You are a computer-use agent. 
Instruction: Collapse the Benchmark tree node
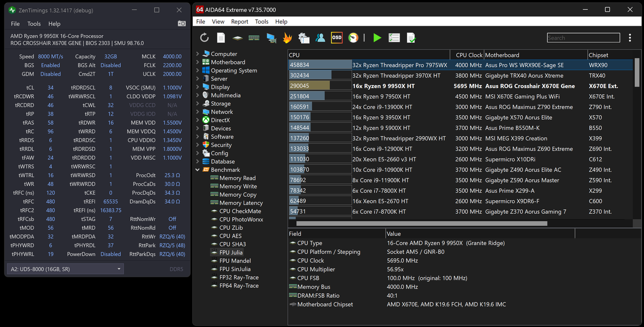[x=197, y=170]
